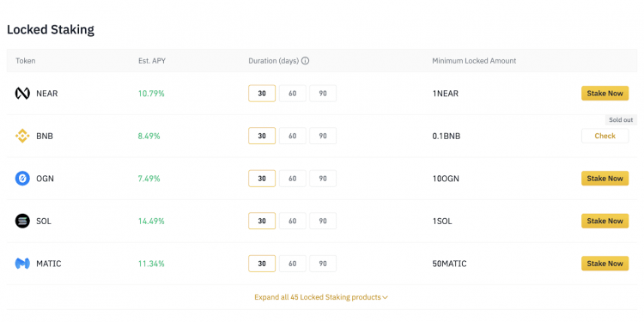The image size is (644, 322).
Task: Expand all 45 Locked Staking products
Action: coord(321,297)
